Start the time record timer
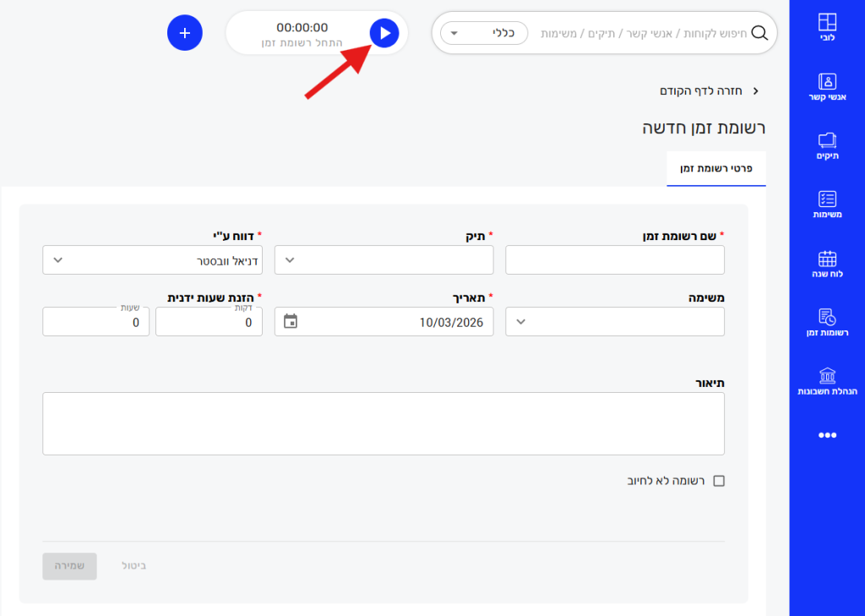The image size is (865, 616). [384, 34]
